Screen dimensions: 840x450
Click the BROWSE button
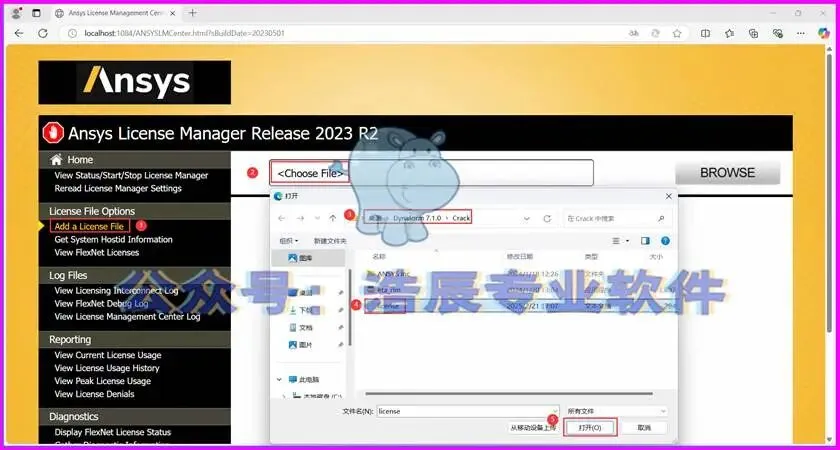[x=727, y=172]
